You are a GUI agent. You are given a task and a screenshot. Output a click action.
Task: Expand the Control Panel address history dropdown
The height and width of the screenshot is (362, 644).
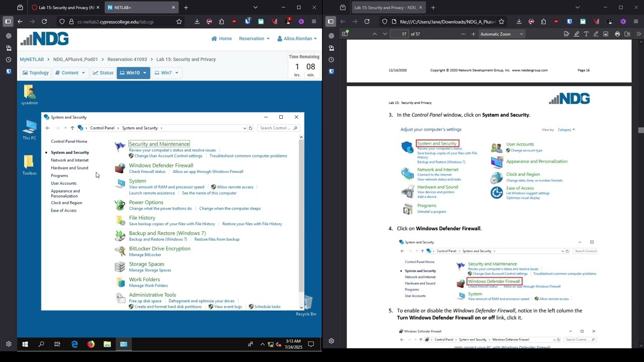click(245, 128)
